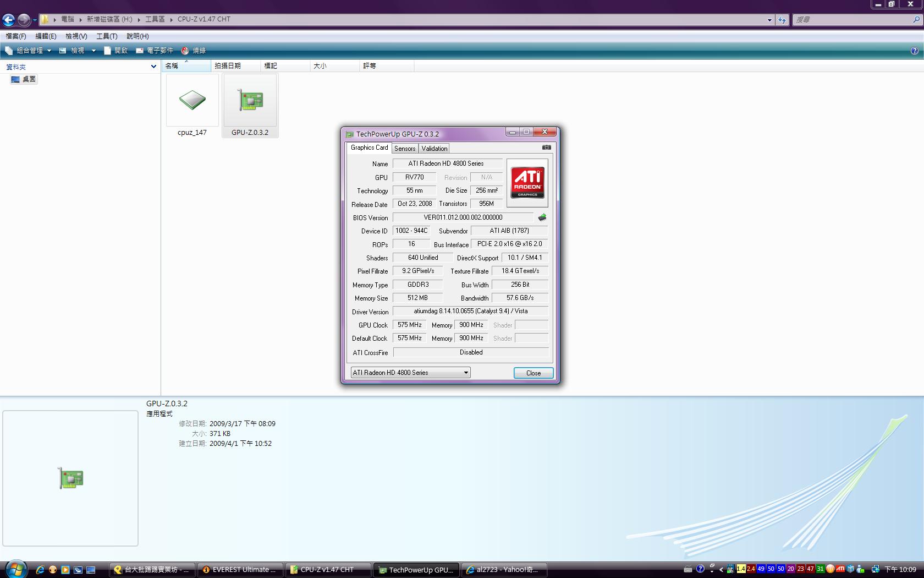Sort by 大小 column header

[x=334, y=66]
